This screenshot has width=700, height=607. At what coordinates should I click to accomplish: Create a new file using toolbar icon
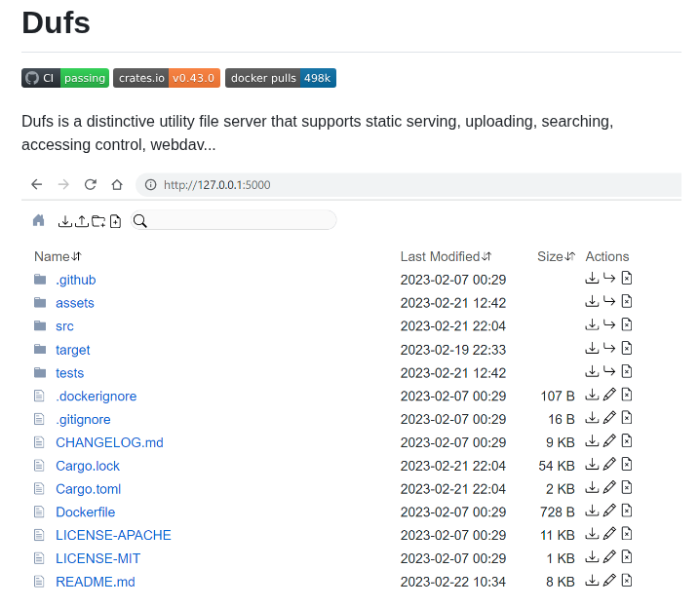[115, 221]
